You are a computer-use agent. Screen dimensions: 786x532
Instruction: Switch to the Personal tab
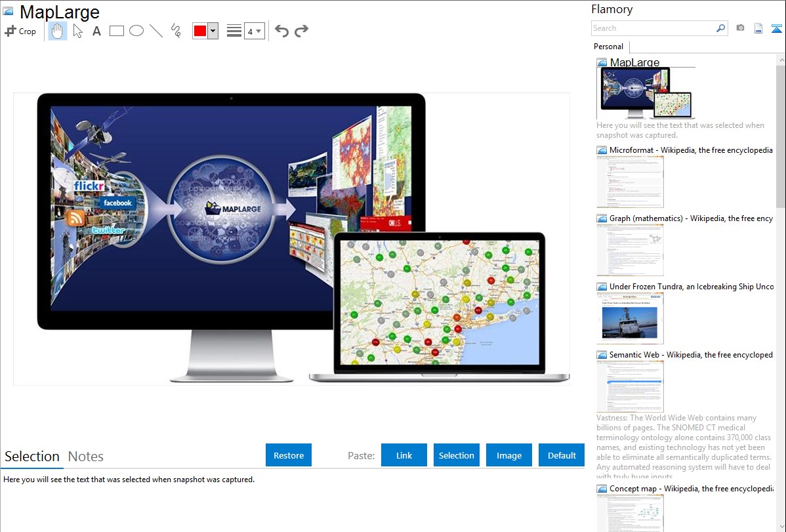click(608, 47)
